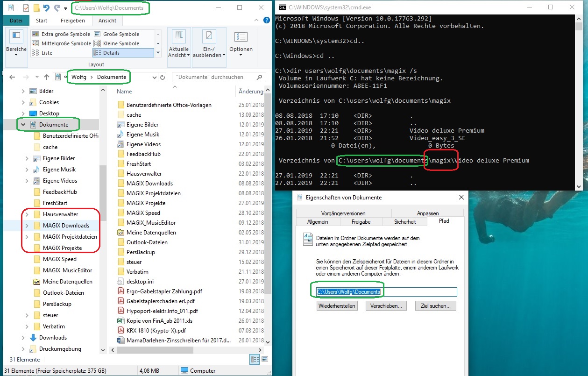Click the Wiederherstellen button
The image size is (588, 376).
[337, 306]
